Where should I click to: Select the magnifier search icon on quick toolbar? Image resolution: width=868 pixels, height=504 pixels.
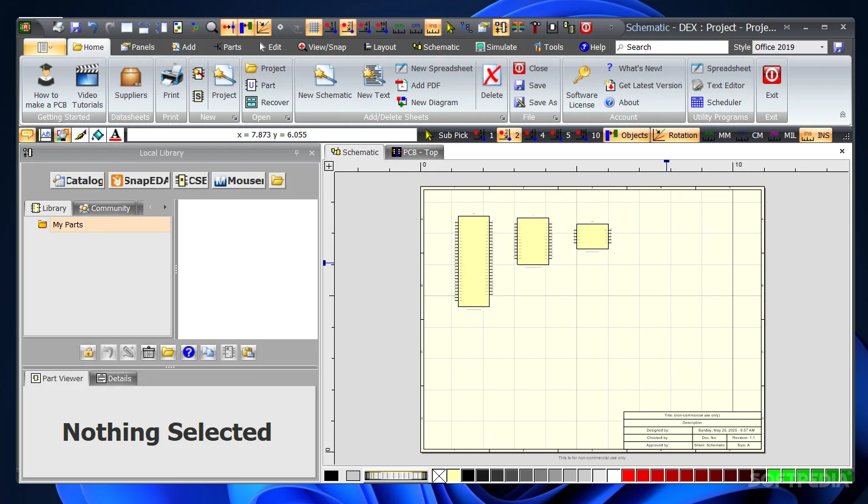coord(211,27)
